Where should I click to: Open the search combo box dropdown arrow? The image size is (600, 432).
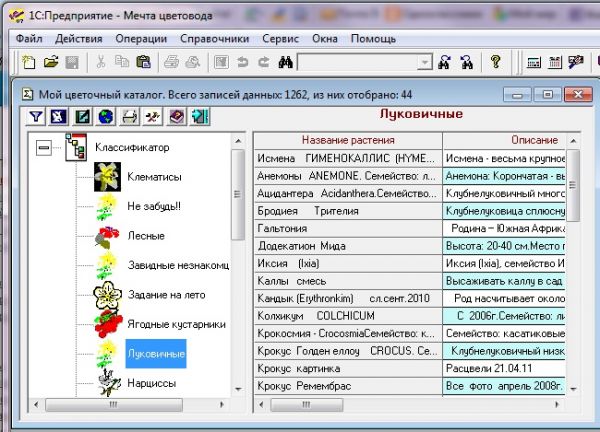pyautogui.click(x=425, y=62)
